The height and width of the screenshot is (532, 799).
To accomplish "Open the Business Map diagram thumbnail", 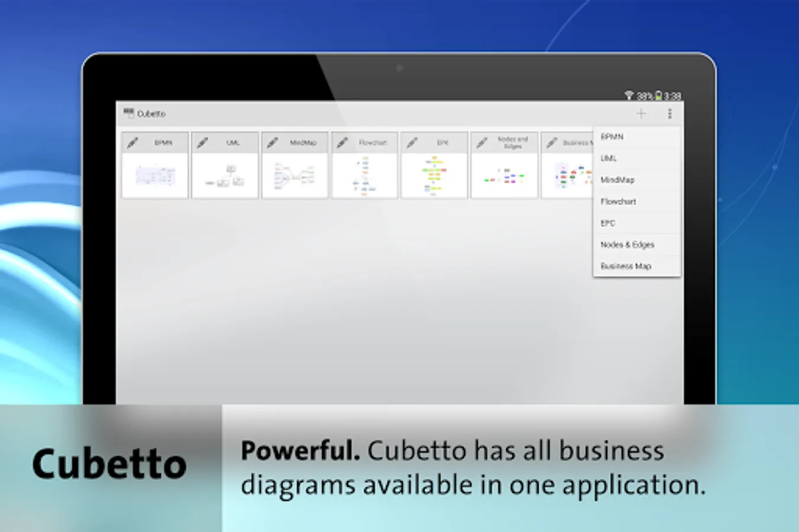I will pyautogui.click(x=568, y=176).
